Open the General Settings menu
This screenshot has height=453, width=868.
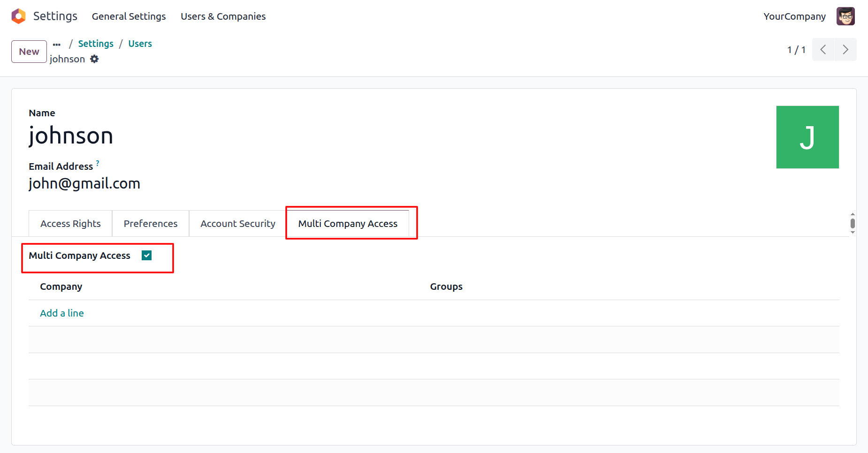pyautogui.click(x=129, y=16)
